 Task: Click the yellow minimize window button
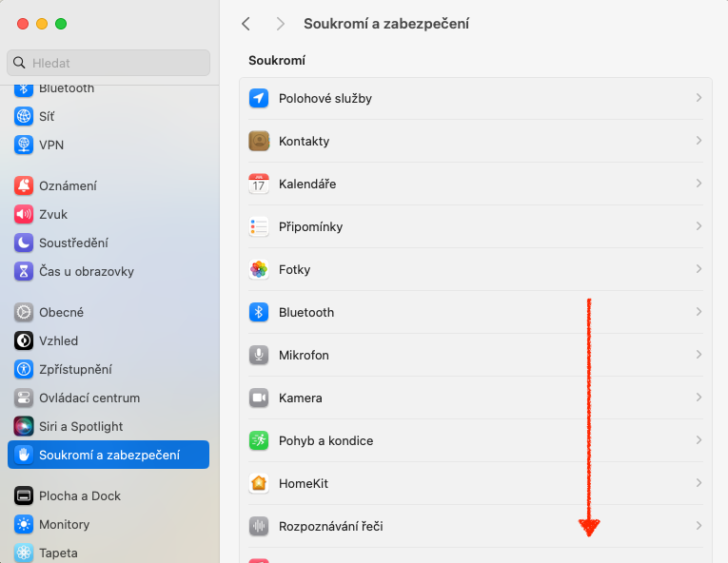pyautogui.click(x=42, y=24)
